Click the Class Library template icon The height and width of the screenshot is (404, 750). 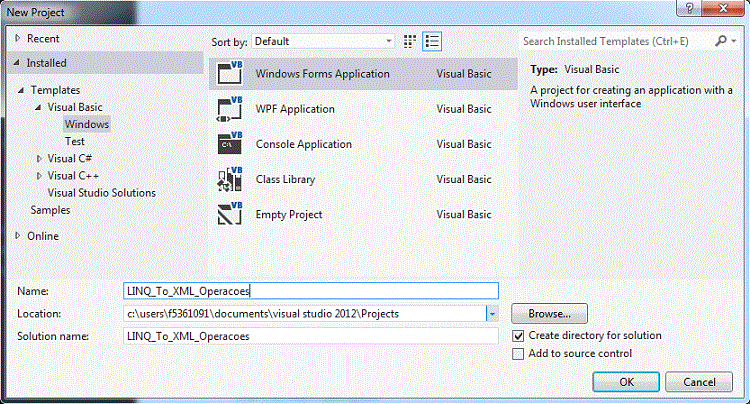pyautogui.click(x=230, y=179)
